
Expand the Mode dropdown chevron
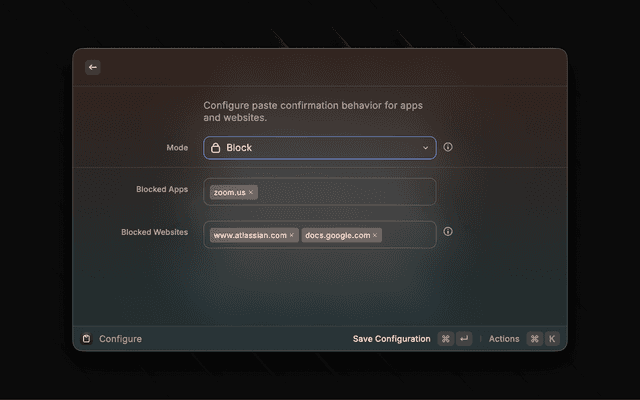click(x=425, y=148)
